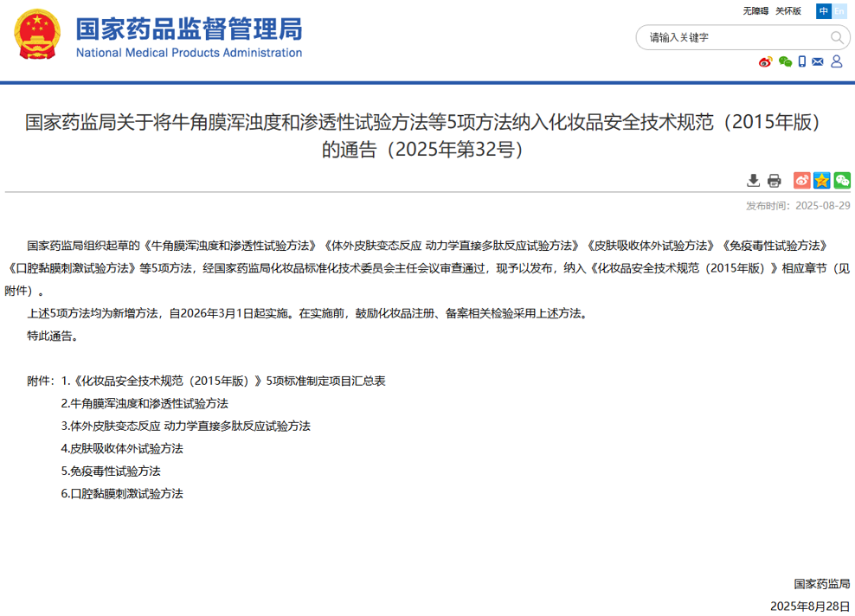Image resolution: width=855 pixels, height=616 pixels.
Task: Click the signature 国家药监局
Action: point(822,584)
